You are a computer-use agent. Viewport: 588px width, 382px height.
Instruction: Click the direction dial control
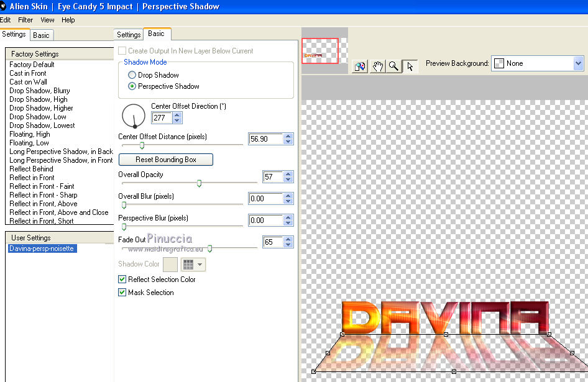pos(134,116)
